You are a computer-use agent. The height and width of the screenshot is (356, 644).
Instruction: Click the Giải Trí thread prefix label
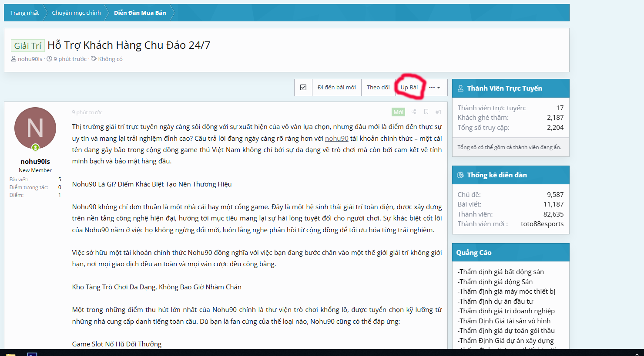[x=27, y=46]
